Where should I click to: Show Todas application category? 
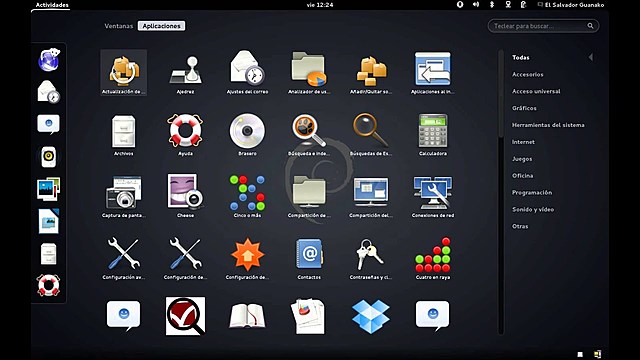[x=521, y=58]
